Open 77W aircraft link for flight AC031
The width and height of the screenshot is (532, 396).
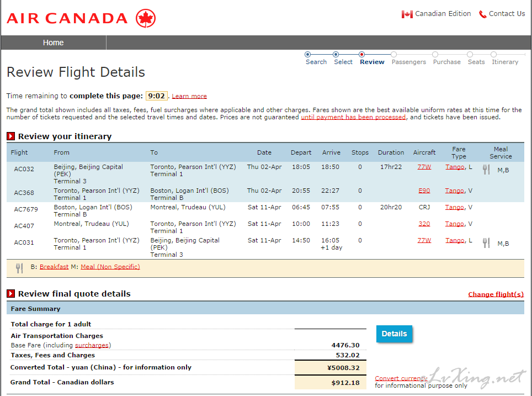click(424, 240)
